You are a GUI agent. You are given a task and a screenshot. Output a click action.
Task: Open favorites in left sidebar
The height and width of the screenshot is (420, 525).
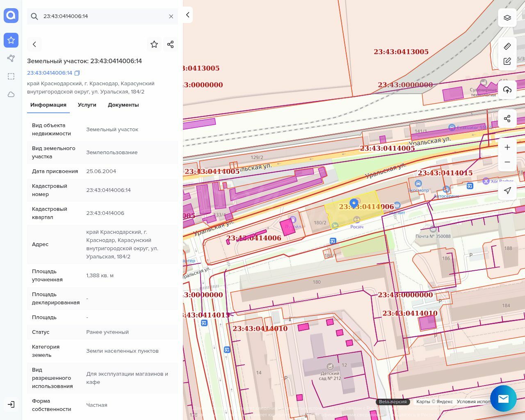tap(11, 40)
